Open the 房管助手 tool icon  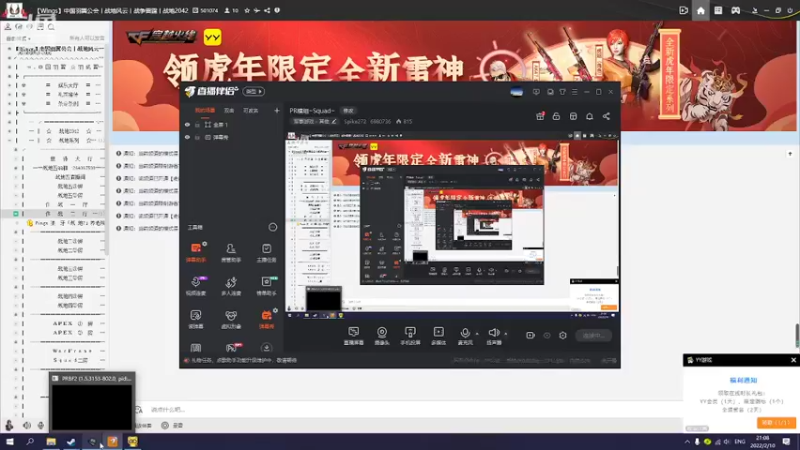click(231, 252)
